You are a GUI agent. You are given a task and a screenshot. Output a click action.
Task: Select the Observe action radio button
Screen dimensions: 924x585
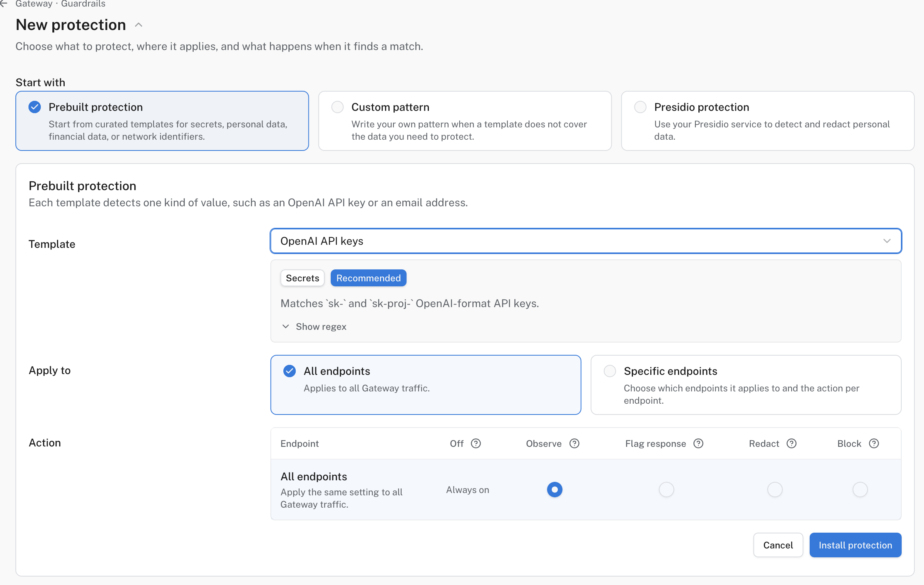(555, 490)
